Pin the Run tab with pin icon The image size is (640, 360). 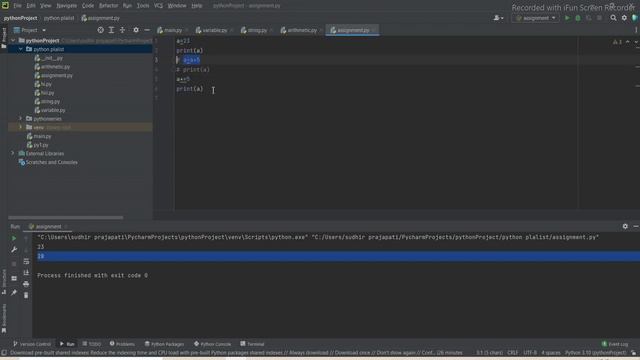point(14,292)
